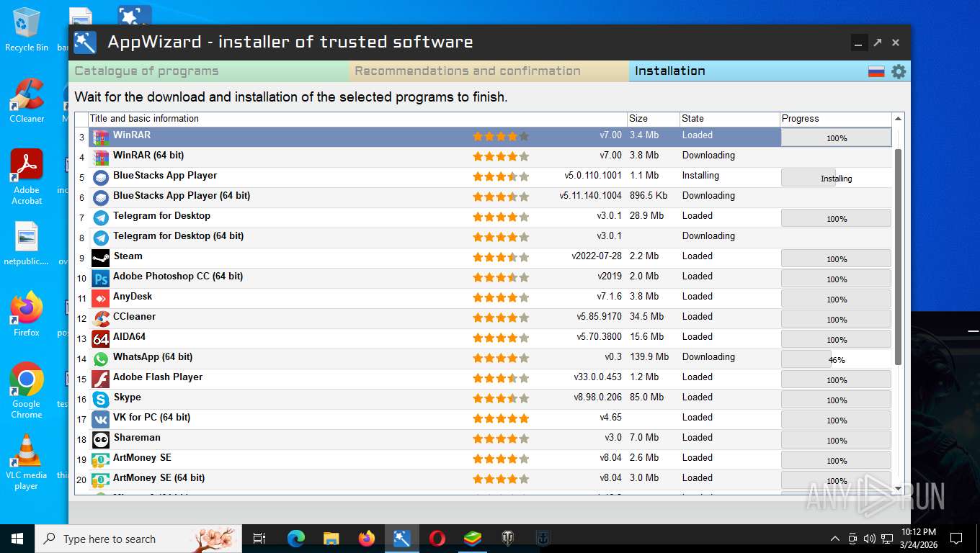Click the Telegram for Desktop (64 bit) icon
The width and height of the screenshot is (980, 553).
tap(101, 238)
